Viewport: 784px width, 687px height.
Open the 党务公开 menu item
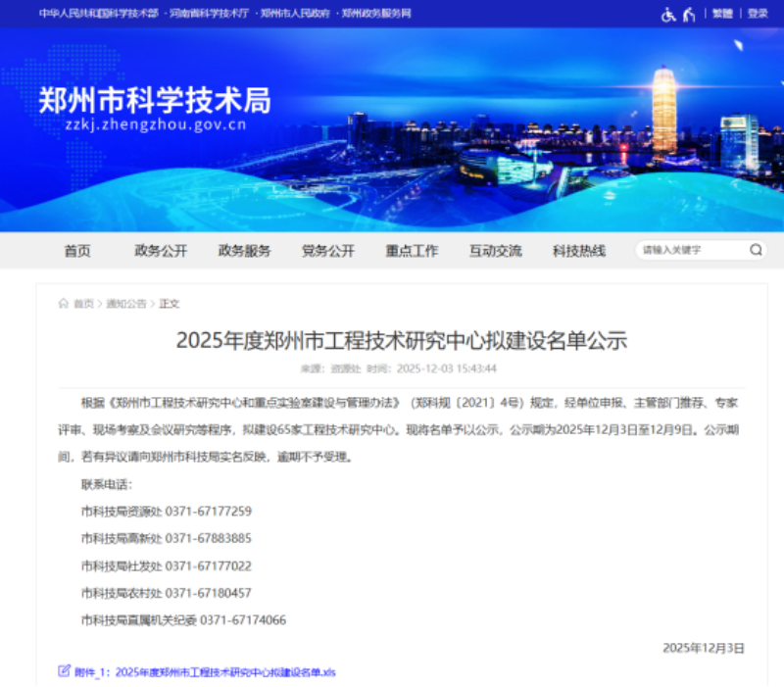(x=328, y=251)
